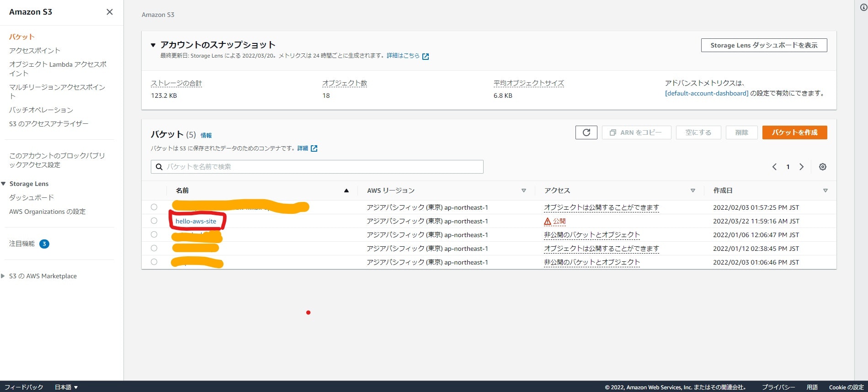The width and height of the screenshot is (868, 392).
Task: Open アクセスポイント in sidebar
Action: click(x=35, y=50)
